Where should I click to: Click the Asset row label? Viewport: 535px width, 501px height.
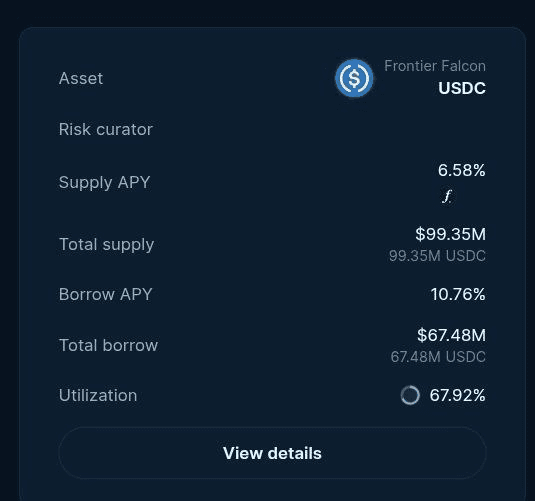click(81, 78)
